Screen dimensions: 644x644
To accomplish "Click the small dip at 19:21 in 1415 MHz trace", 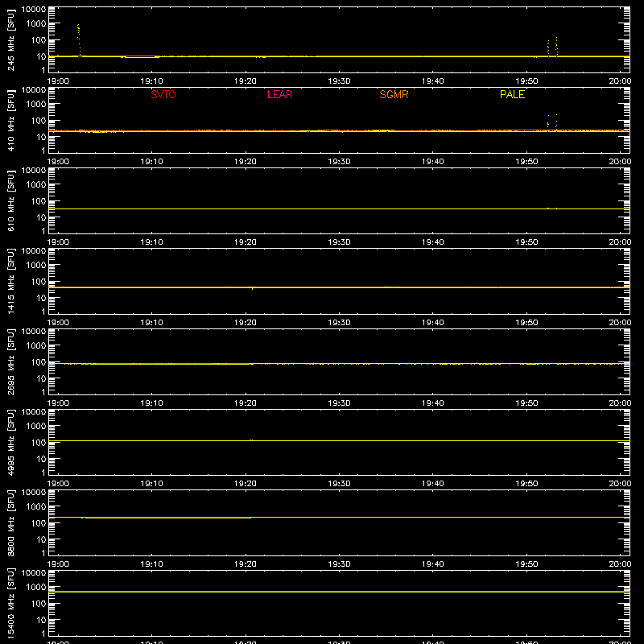I will click(252, 288).
